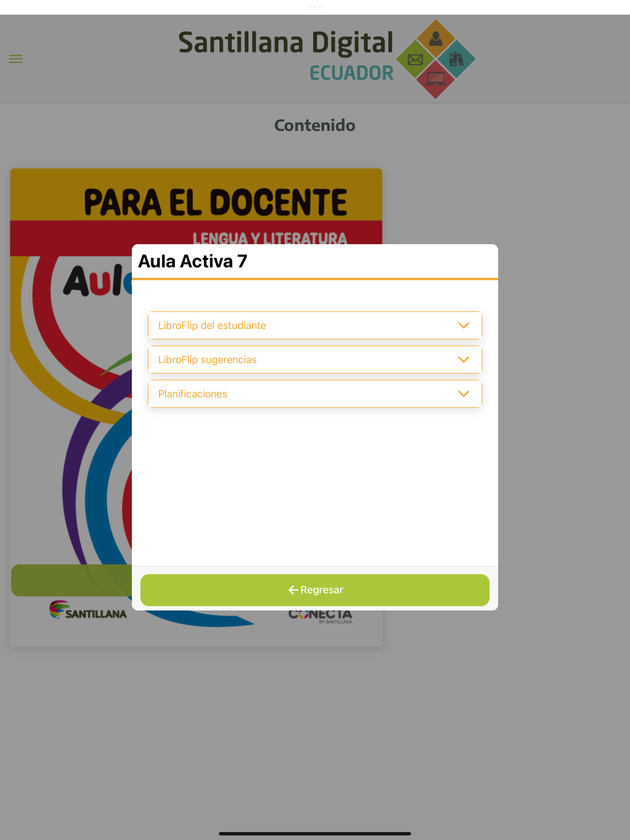This screenshot has width=630, height=840.
Task: Click the Conecta by Santillana logo
Action: [320, 617]
